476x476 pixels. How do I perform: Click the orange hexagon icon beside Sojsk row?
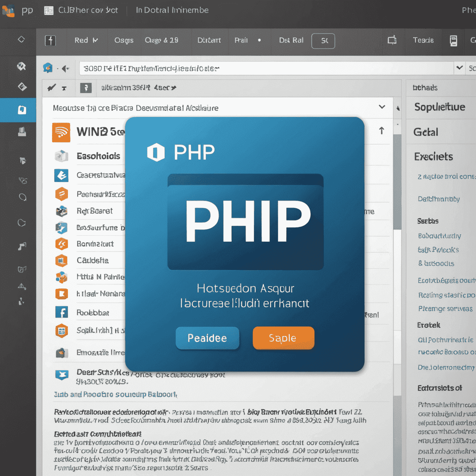tap(61, 331)
